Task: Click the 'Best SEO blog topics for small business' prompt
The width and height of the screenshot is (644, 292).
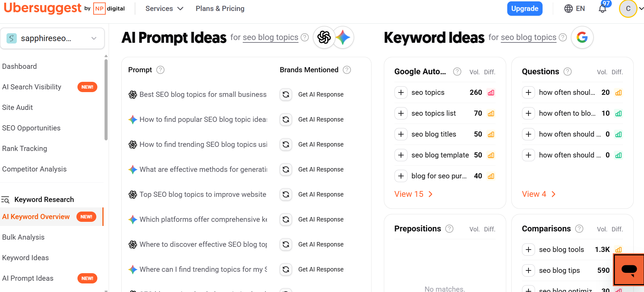Action: 203,94
